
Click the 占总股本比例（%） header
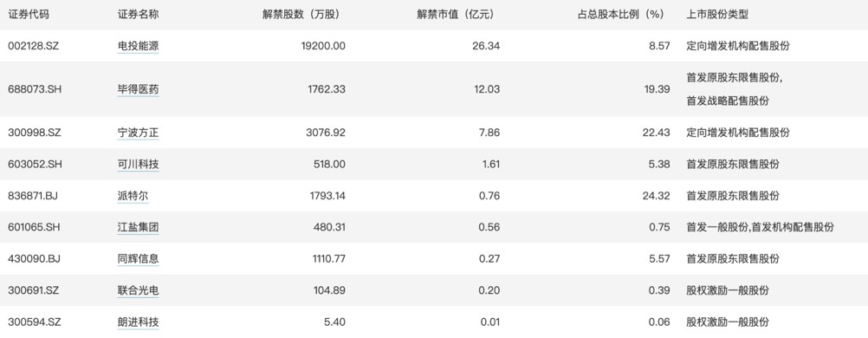pyautogui.click(x=620, y=15)
